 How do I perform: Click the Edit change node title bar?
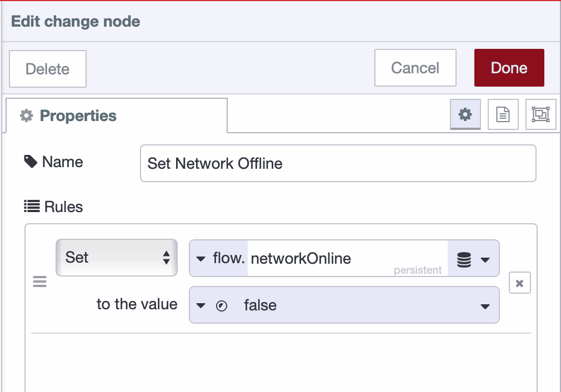coord(75,21)
